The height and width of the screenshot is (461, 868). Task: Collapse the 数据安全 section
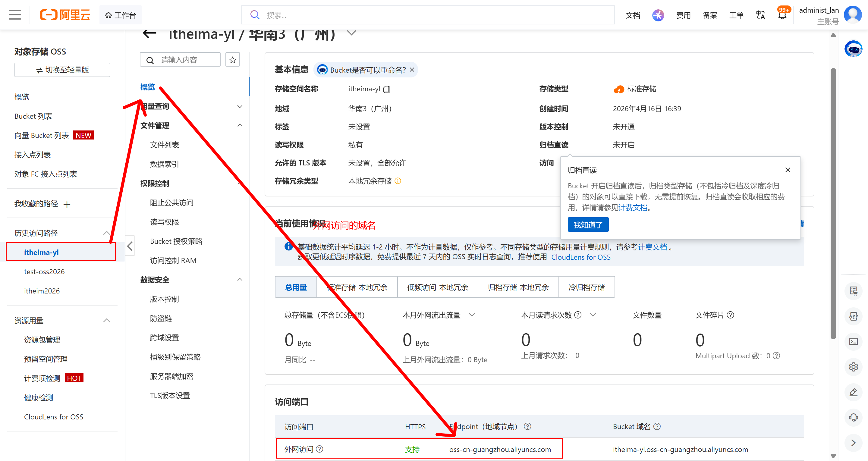pyautogui.click(x=240, y=280)
